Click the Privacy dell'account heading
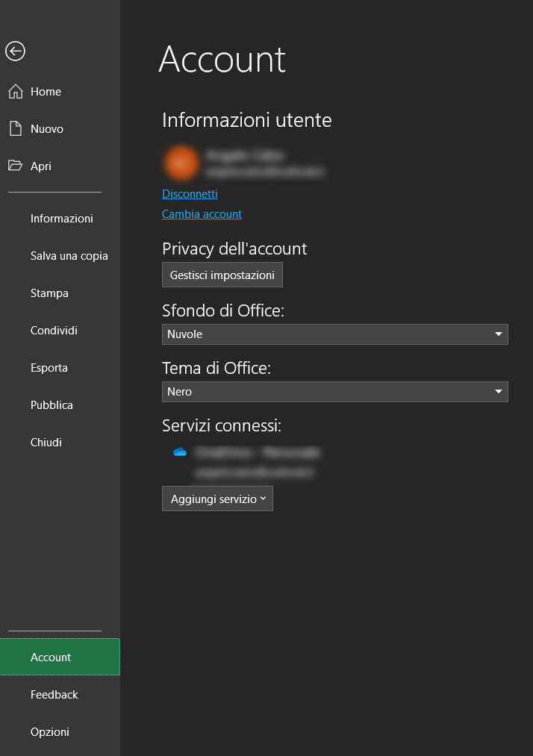This screenshot has height=756, width=533. point(234,249)
